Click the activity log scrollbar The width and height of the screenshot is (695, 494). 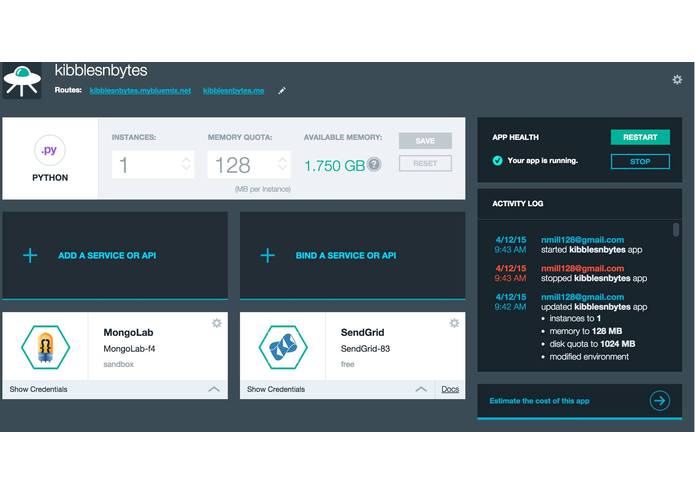676,229
